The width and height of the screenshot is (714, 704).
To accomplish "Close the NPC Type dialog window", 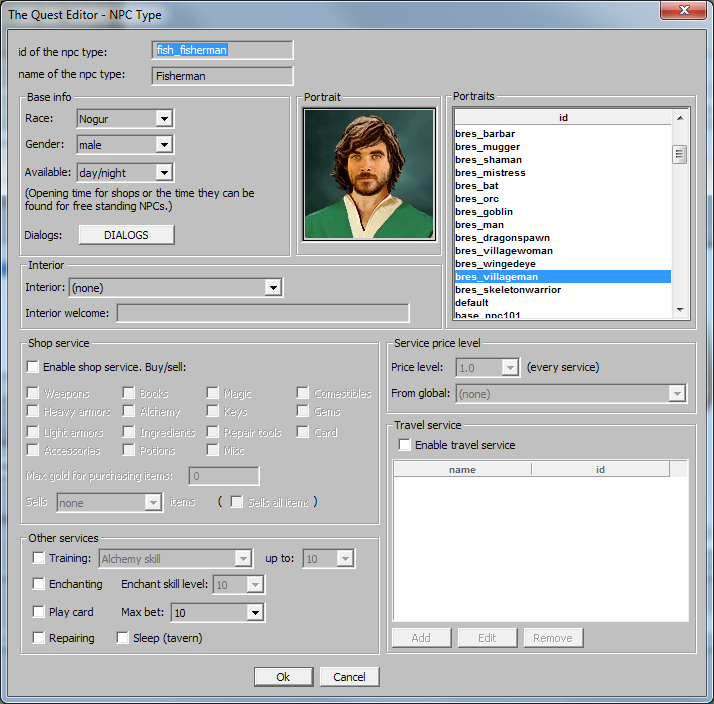I will [x=683, y=11].
